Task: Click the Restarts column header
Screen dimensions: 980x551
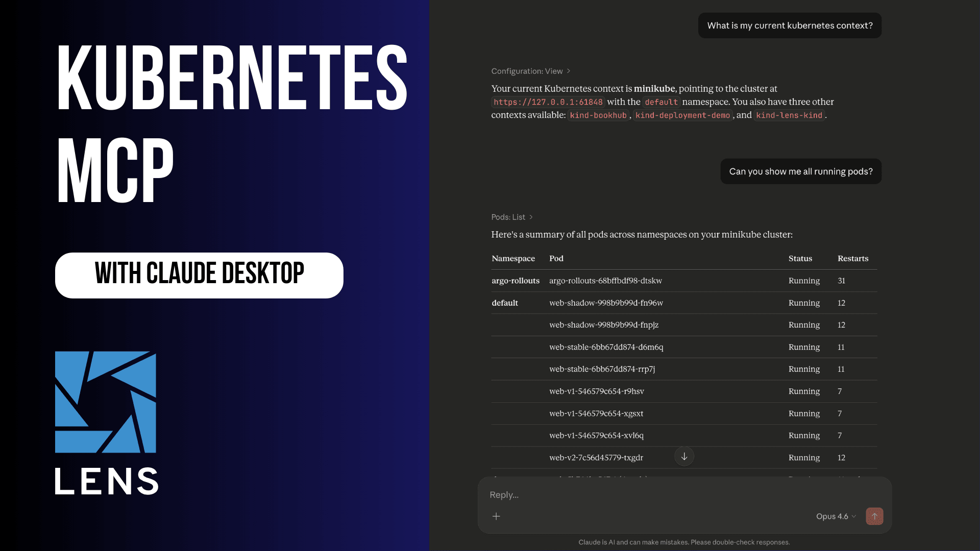Action: [852, 259]
